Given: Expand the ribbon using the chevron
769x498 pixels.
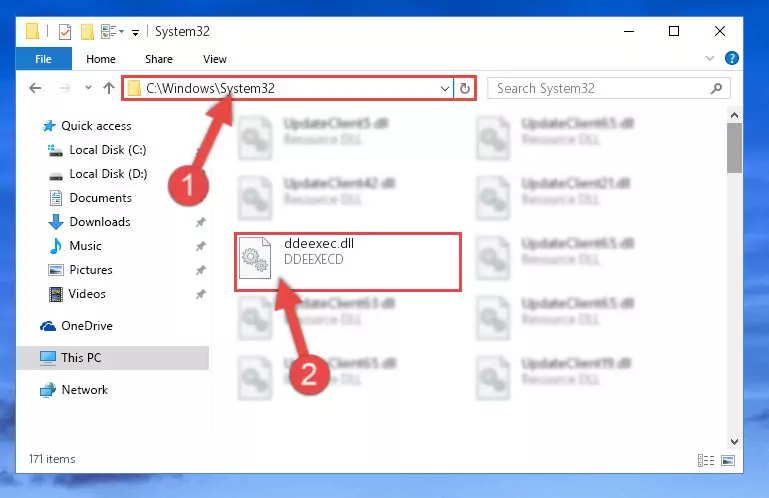Looking at the screenshot, I should [709, 58].
